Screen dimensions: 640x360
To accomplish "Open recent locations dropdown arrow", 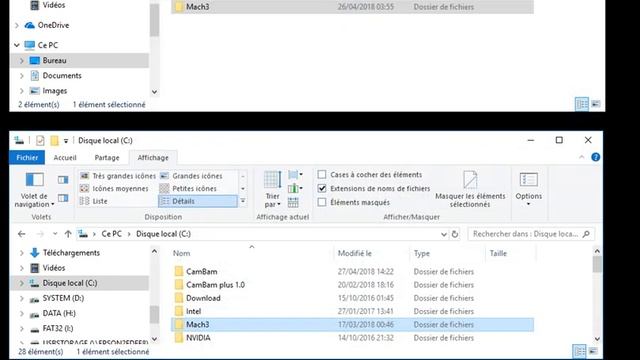I will coord(55,234).
